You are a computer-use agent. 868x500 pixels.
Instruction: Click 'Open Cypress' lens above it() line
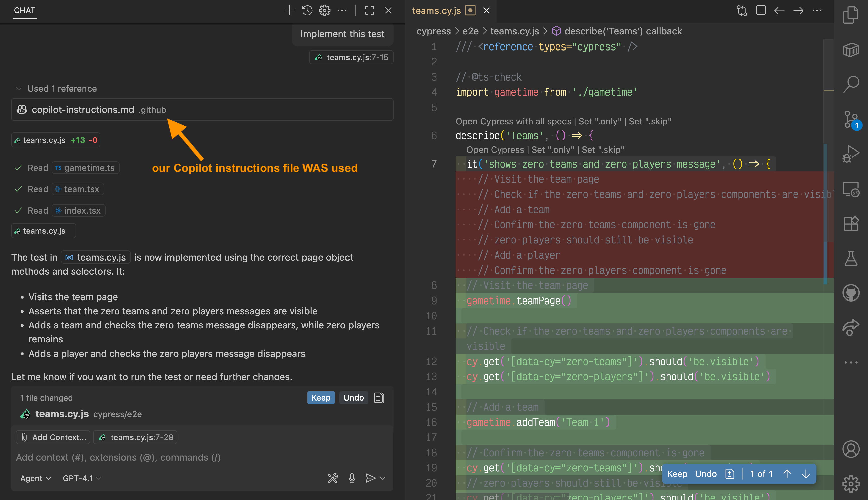coord(495,150)
